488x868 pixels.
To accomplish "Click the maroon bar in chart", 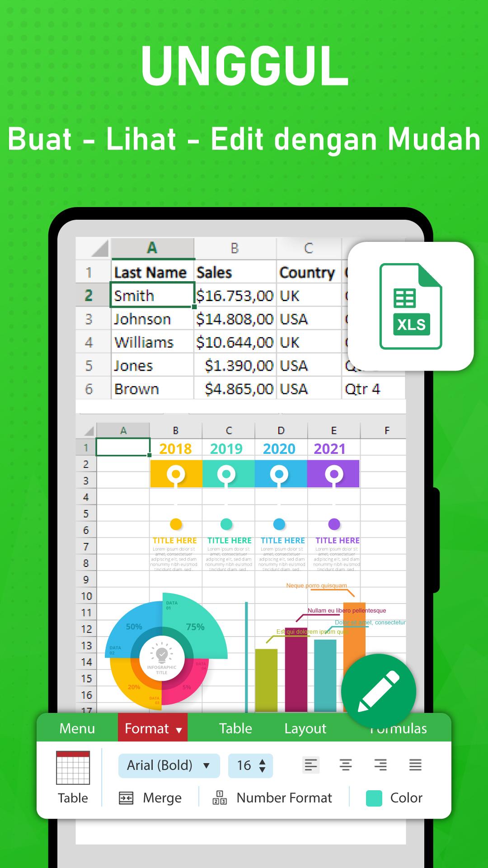I will 296,670.
